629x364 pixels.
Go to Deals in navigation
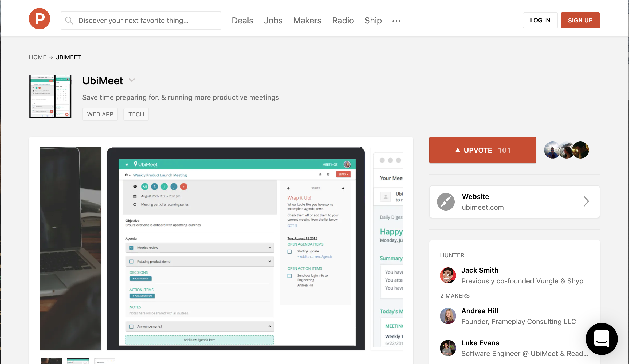[x=242, y=21]
